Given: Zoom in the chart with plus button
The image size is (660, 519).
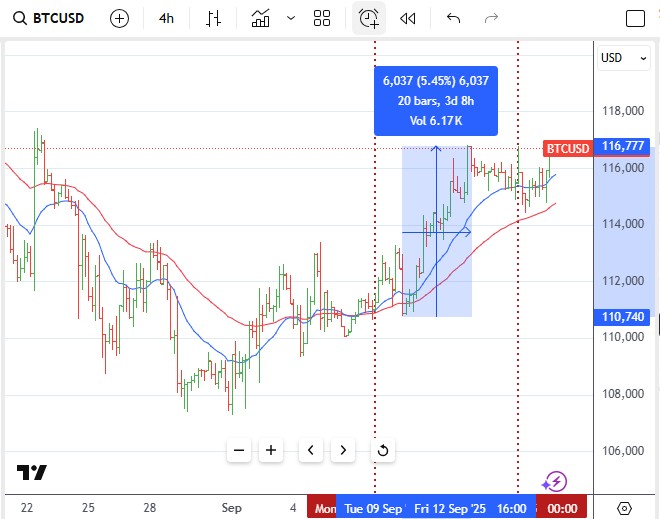Looking at the screenshot, I should point(271,450).
